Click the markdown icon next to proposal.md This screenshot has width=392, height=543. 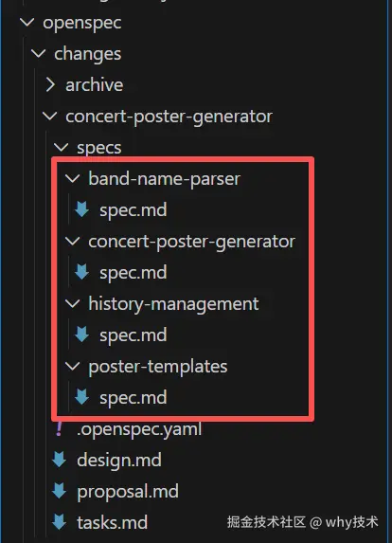[x=59, y=491]
